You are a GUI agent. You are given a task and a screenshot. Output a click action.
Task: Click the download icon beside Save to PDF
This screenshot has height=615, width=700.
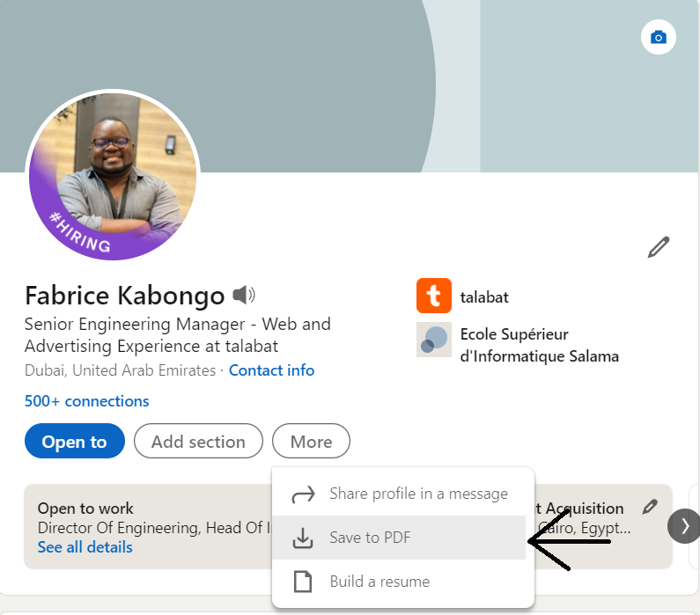coord(303,538)
